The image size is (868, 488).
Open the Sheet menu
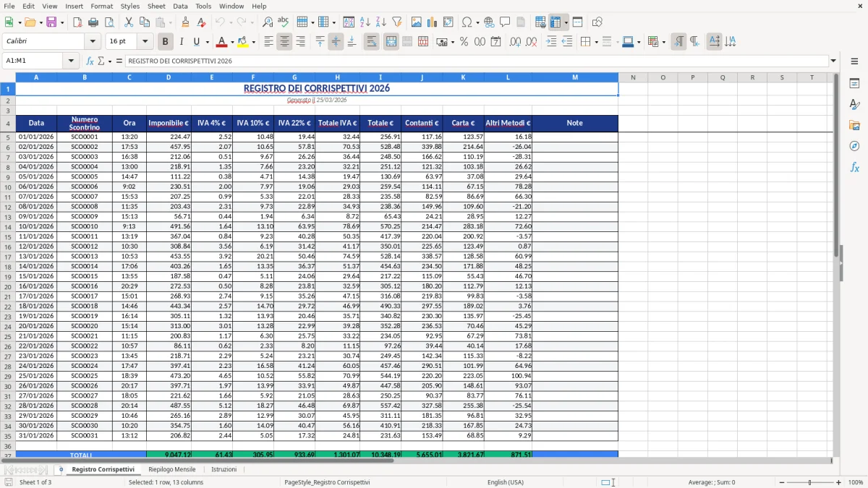point(156,6)
